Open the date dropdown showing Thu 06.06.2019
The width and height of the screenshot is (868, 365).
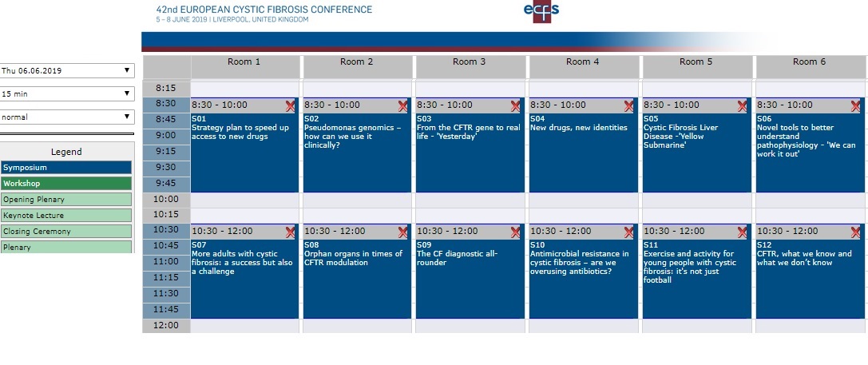point(67,70)
